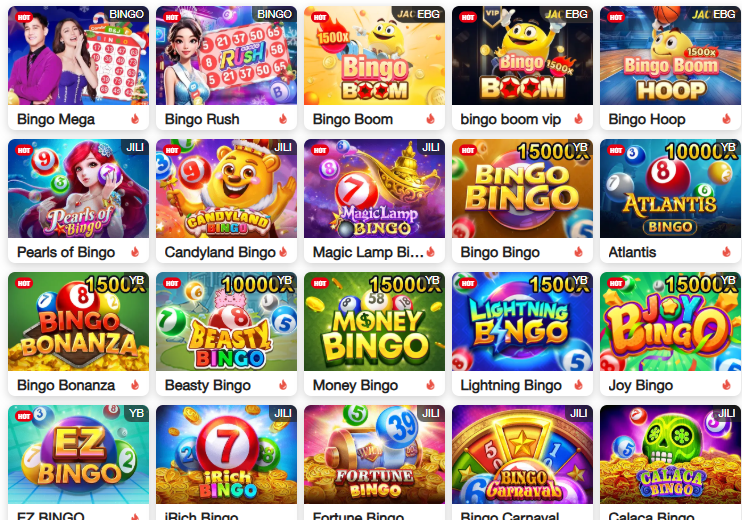
Task: Launch the Magic Lamp Bingo thumbnail
Action: [x=374, y=188]
